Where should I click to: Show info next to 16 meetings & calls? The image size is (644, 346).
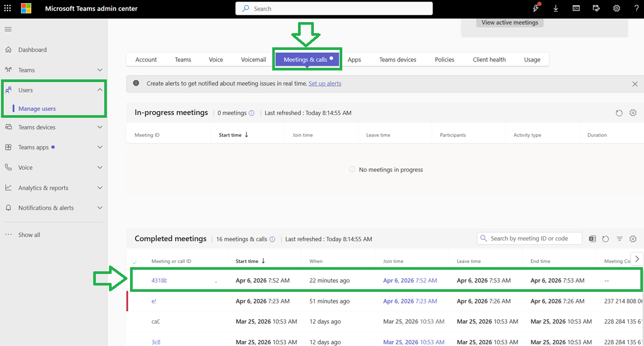(272, 239)
